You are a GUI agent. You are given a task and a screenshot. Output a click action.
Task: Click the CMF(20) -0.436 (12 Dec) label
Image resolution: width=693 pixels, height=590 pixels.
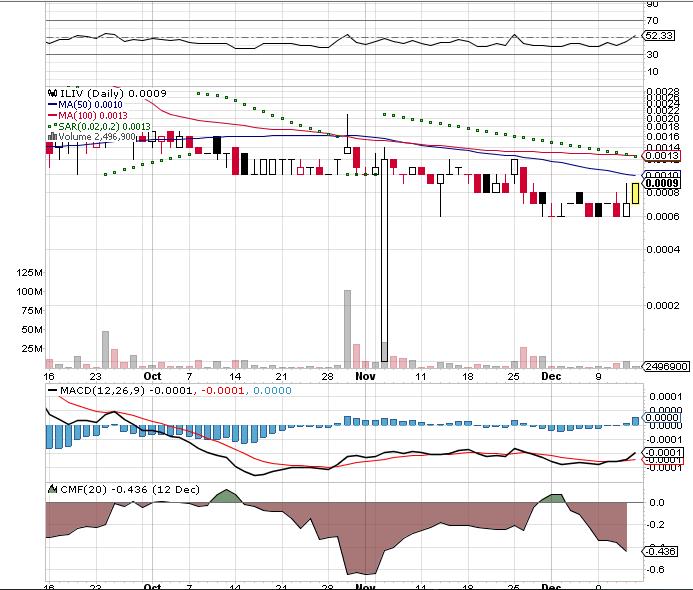click(129, 489)
